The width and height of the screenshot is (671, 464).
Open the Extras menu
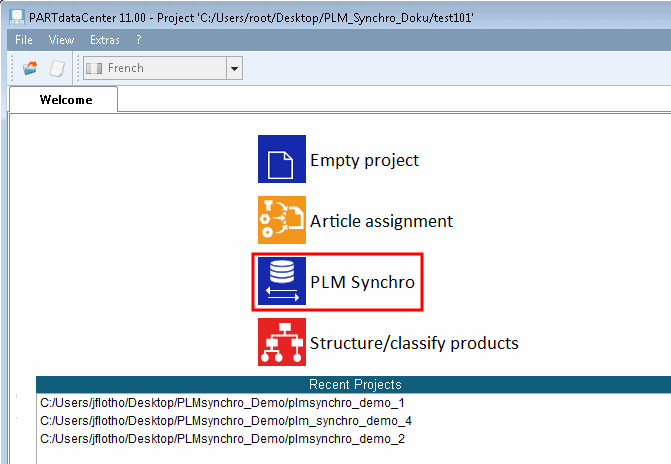pos(104,40)
